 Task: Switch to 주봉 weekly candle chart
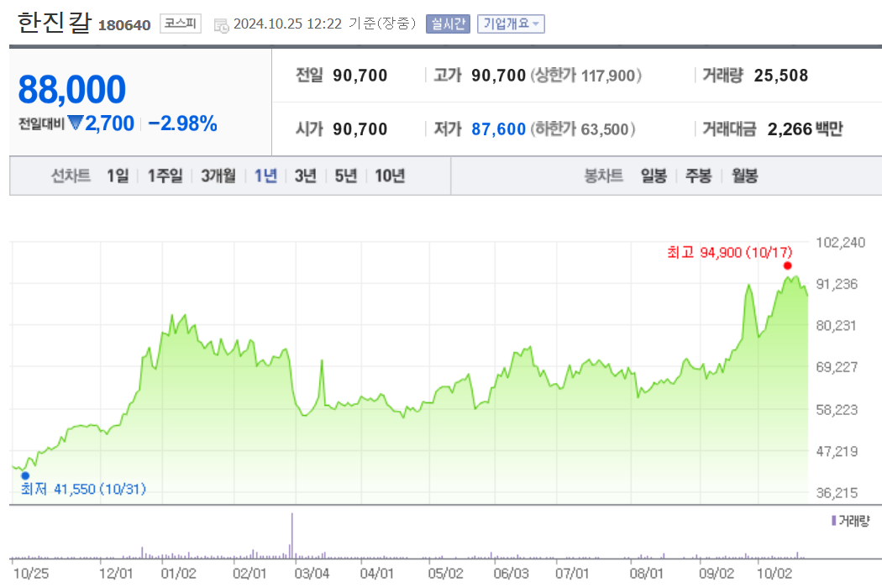coord(699,176)
